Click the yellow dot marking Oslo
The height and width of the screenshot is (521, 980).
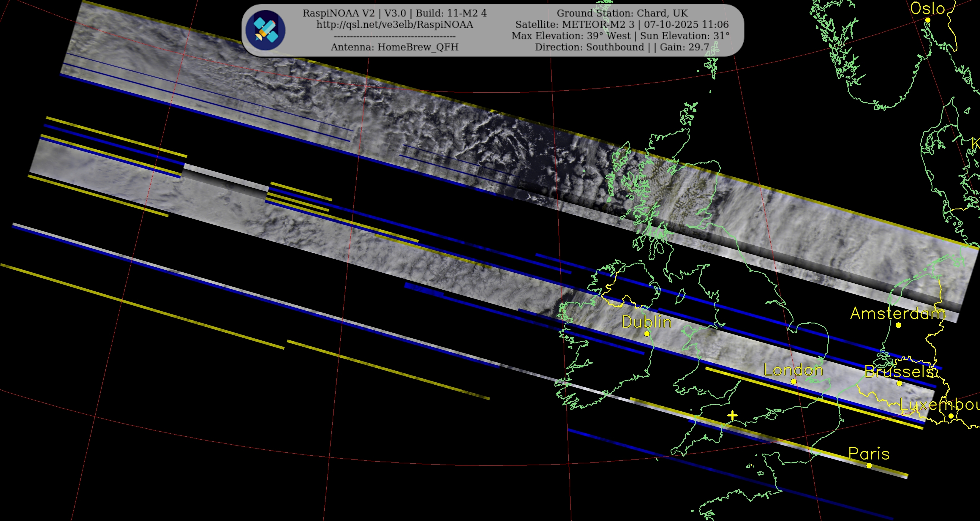tap(927, 20)
